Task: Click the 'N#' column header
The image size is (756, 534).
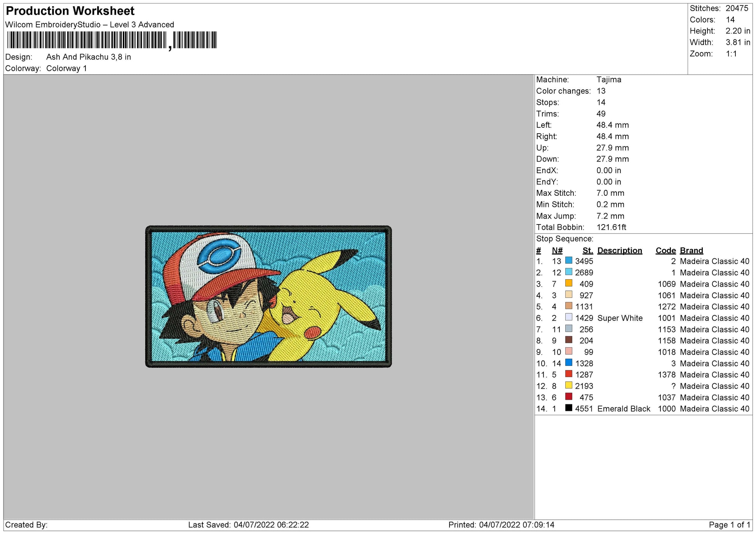Action: [557, 250]
